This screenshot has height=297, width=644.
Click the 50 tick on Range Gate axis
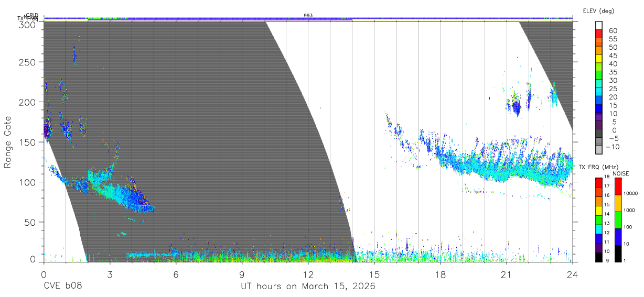tap(31, 222)
